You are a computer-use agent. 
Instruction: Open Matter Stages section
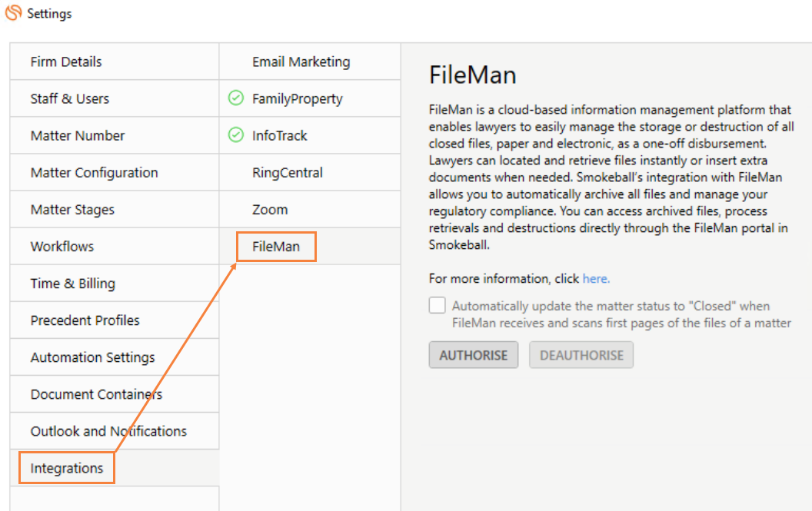(x=115, y=209)
